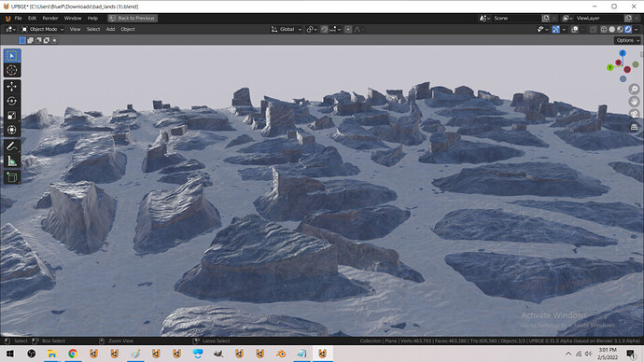Toggle X-ray mode
Image resolution: width=644 pixels, height=362 pixels.
coord(593,29)
